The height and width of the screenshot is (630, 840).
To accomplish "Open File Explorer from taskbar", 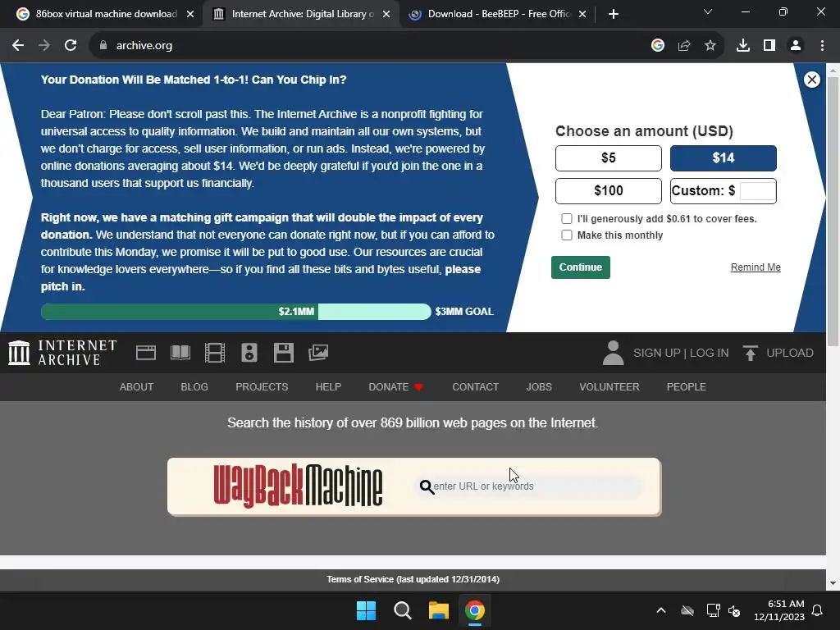I will point(438,610).
